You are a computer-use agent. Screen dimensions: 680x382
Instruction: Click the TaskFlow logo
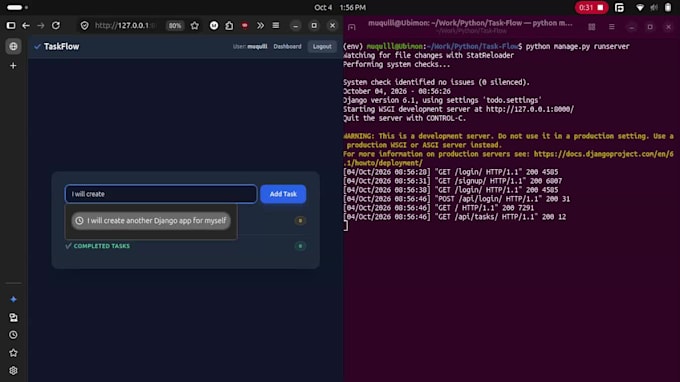coord(57,46)
